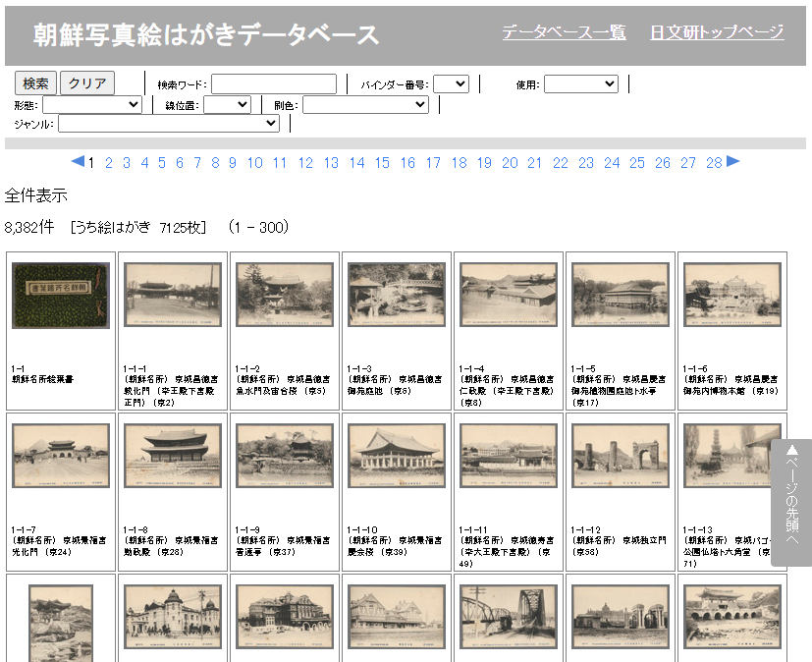Select results page 15
812x662 pixels.
[x=382, y=163]
